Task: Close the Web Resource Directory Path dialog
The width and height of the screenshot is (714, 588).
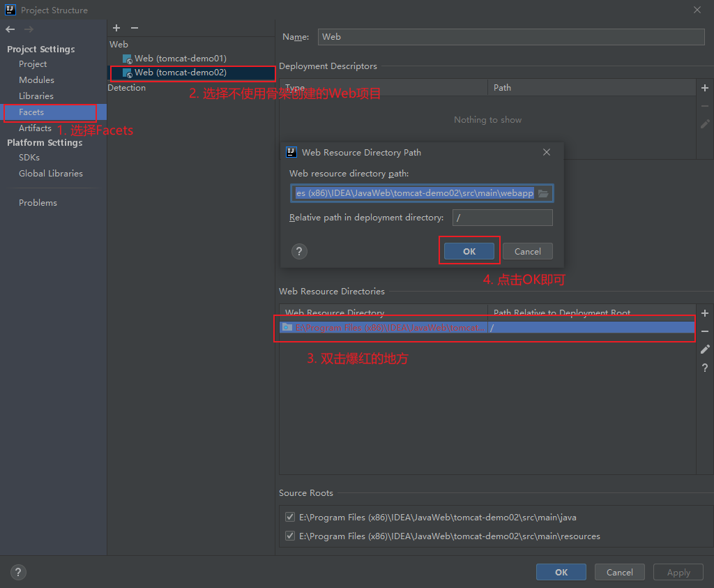Action: coord(547,152)
